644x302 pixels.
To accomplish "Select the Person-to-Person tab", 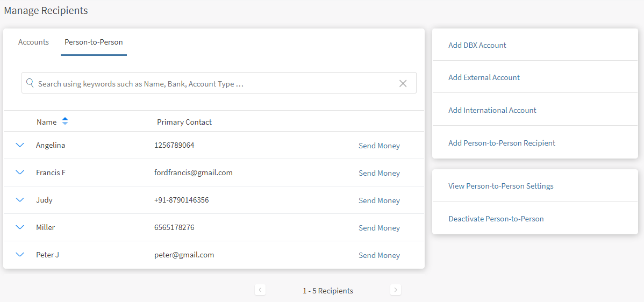I will pyautogui.click(x=94, y=42).
